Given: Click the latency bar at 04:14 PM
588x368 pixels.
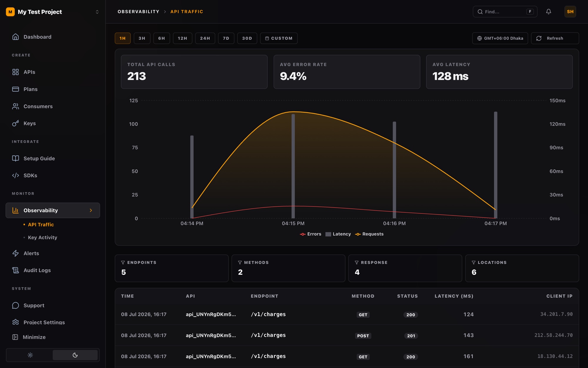Looking at the screenshot, I should point(192,177).
